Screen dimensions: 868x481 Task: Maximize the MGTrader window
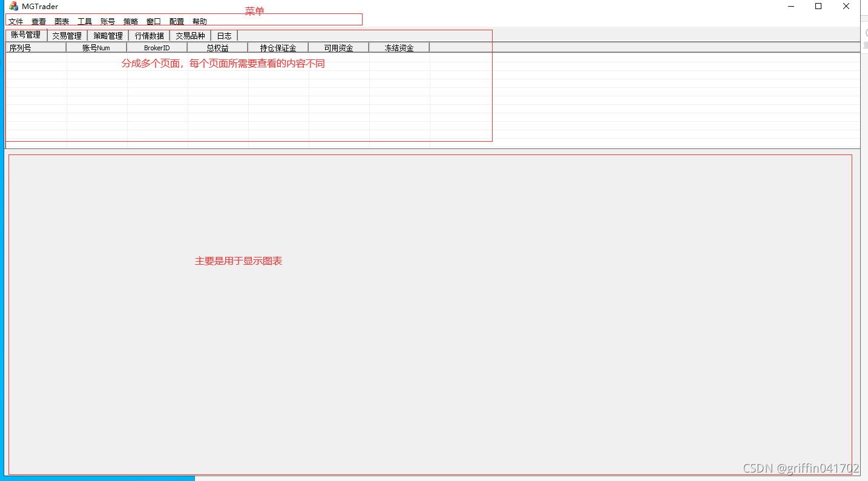tap(818, 6)
